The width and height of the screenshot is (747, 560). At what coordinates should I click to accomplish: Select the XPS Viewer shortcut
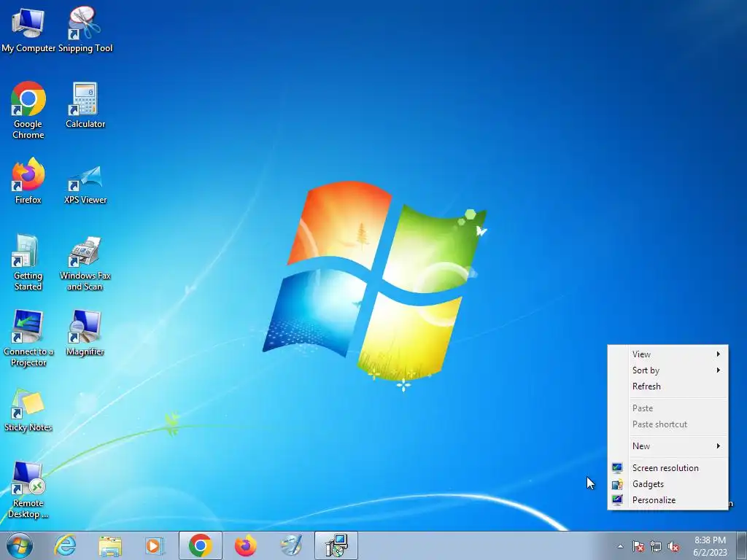click(85, 184)
